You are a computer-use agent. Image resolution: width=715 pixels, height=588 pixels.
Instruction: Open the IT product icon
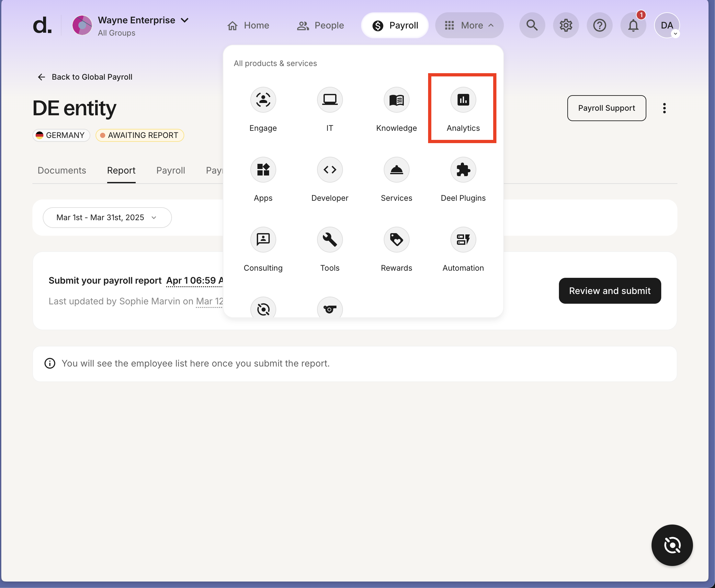pyautogui.click(x=330, y=100)
